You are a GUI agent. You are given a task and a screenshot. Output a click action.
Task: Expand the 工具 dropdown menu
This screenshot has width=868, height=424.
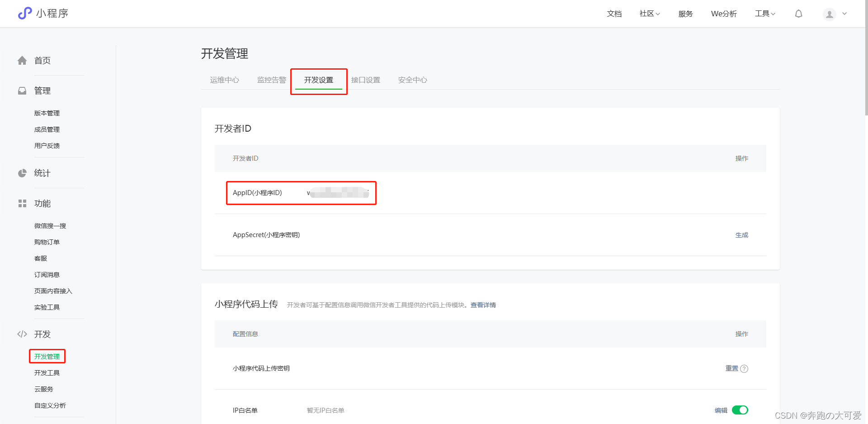point(765,14)
